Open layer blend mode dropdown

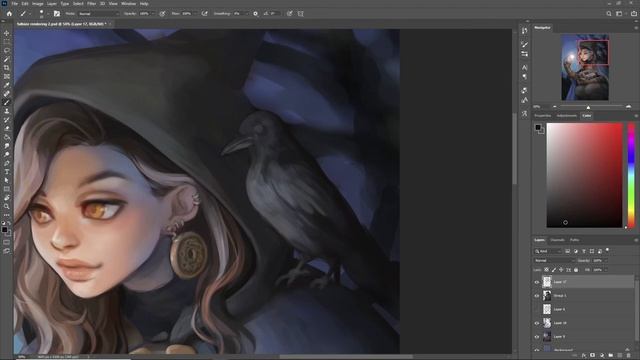[554, 260]
